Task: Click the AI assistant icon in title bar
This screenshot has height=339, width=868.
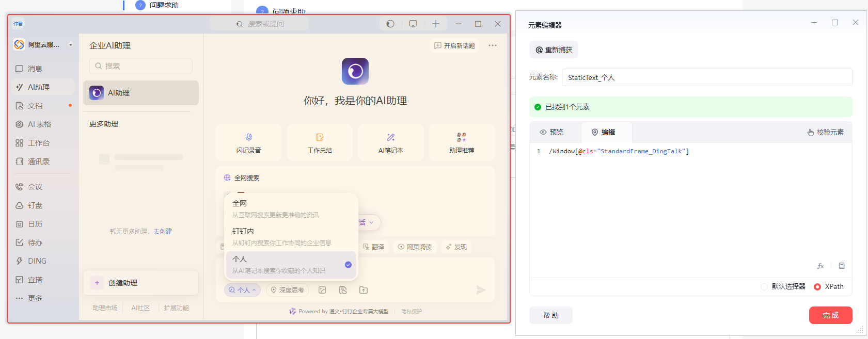Action: [x=390, y=24]
